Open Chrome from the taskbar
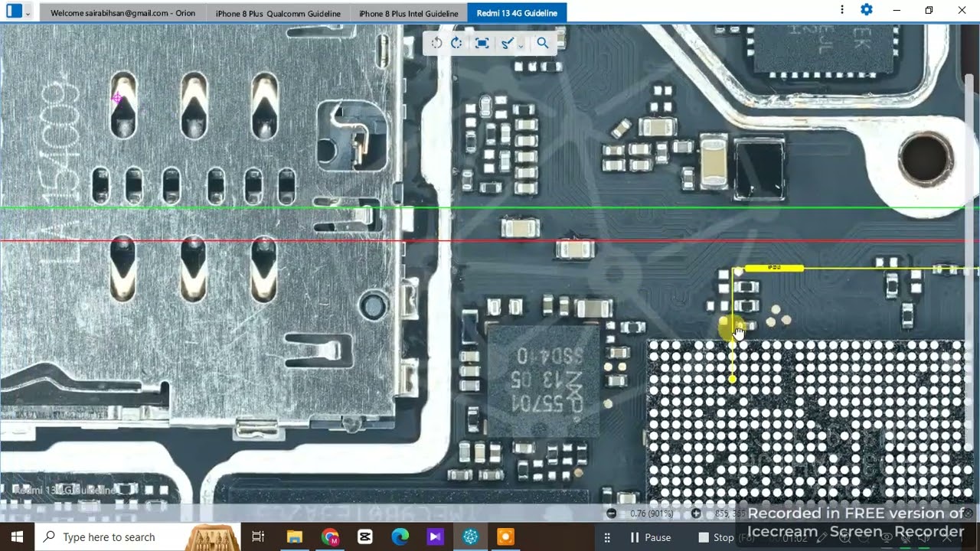Screen dimensions: 980x551 (x=330, y=537)
